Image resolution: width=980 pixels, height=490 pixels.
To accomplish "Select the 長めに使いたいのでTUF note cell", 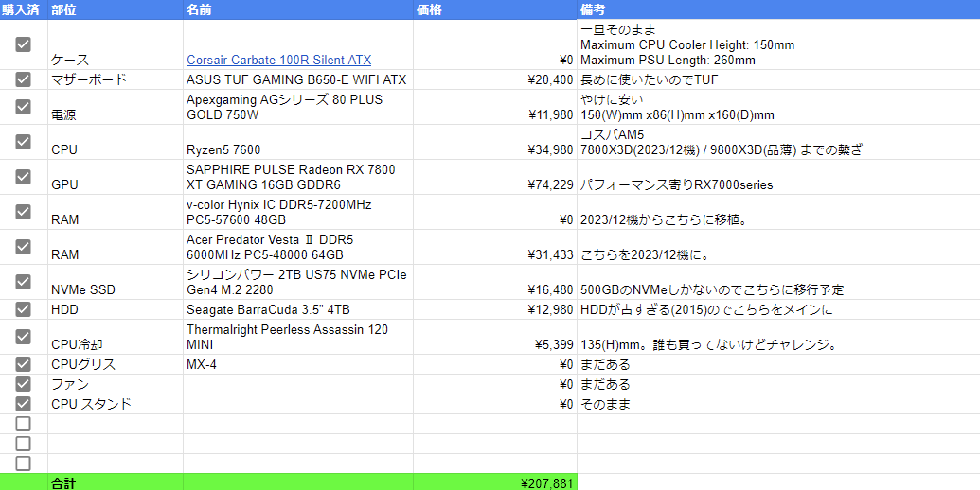I will pos(778,79).
